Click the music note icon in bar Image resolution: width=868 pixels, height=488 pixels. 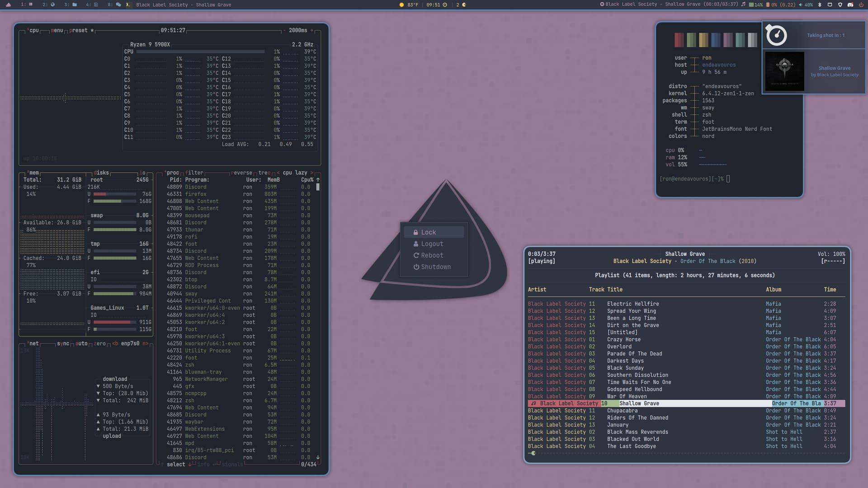(743, 5)
